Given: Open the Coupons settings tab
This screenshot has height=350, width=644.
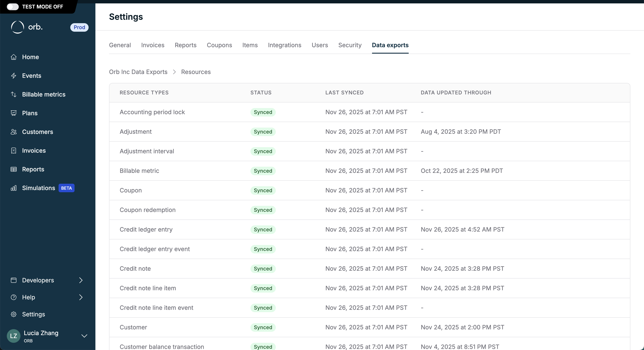Looking at the screenshot, I should [x=219, y=45].
